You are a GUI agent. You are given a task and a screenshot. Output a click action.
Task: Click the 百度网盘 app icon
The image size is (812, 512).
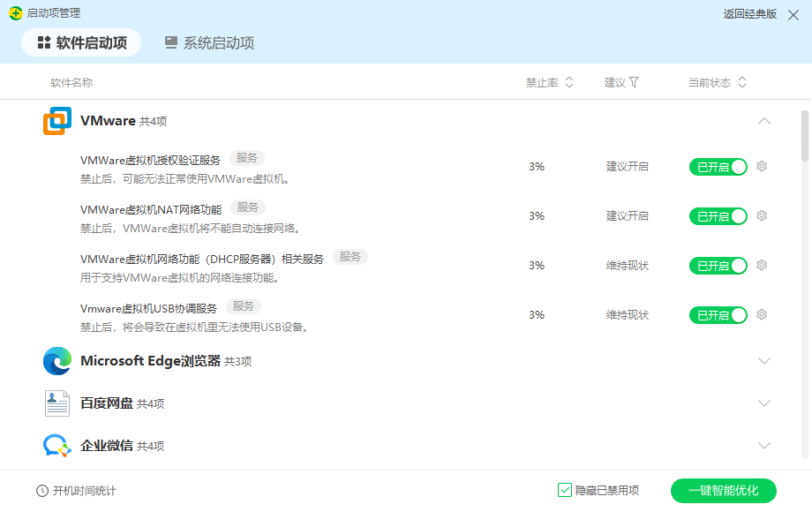tap(56, 403)
